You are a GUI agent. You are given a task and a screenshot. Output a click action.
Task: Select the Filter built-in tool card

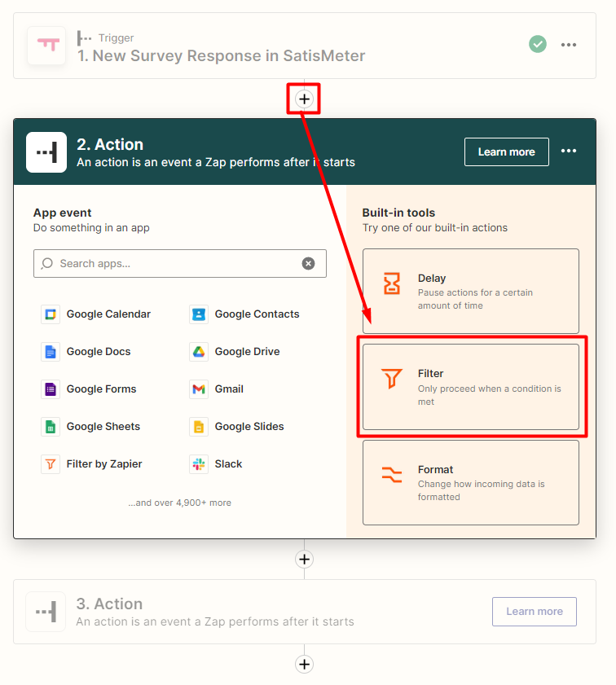click(x=470, y=387)
